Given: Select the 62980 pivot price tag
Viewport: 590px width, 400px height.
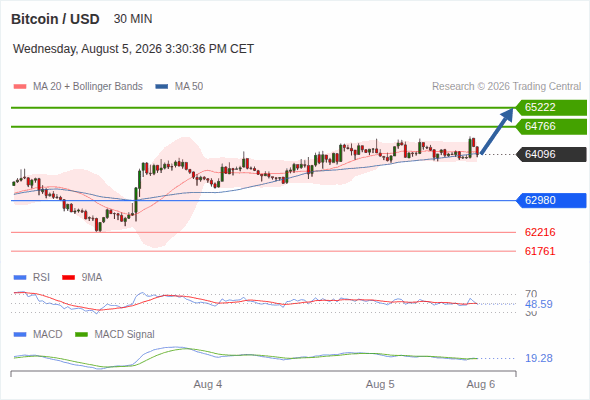Looking at the screenshot, I should pos(551,200).
